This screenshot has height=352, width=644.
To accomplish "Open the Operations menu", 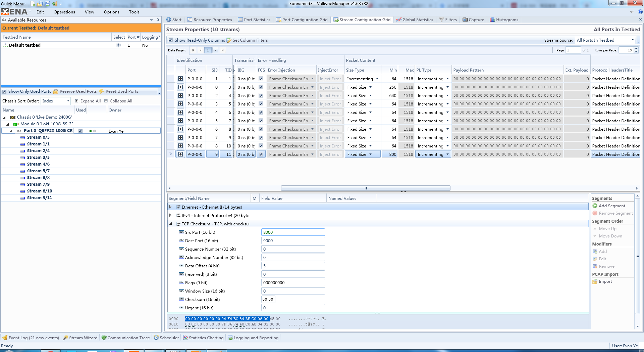I will point(64,12).
